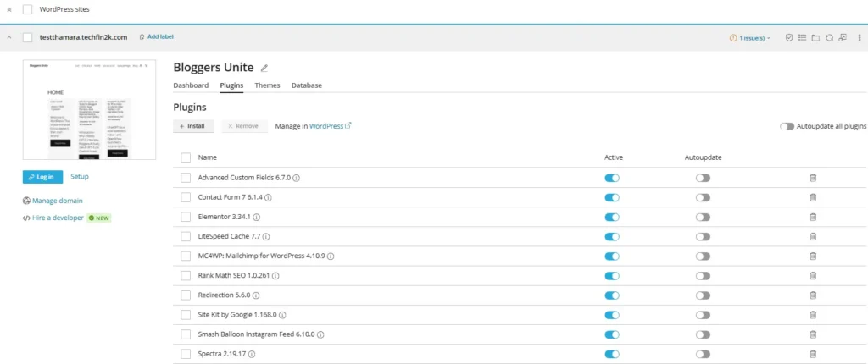Open the Dashboard tab

coord(191,85)
